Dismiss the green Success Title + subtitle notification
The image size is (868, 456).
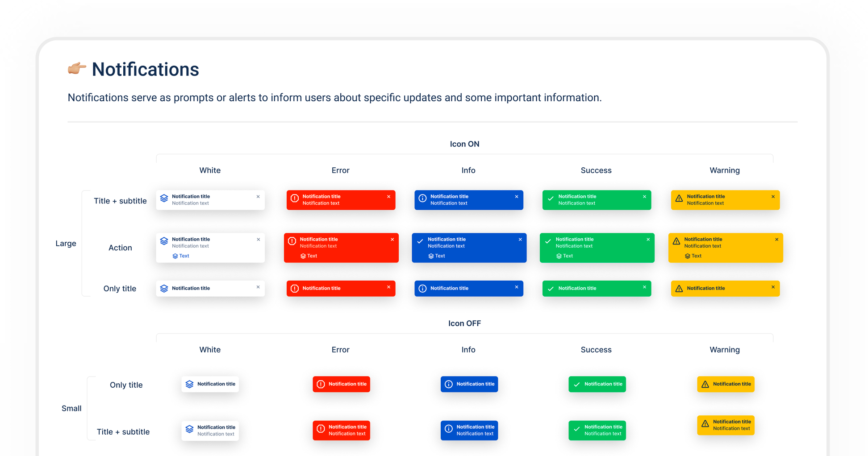[644, 196]
